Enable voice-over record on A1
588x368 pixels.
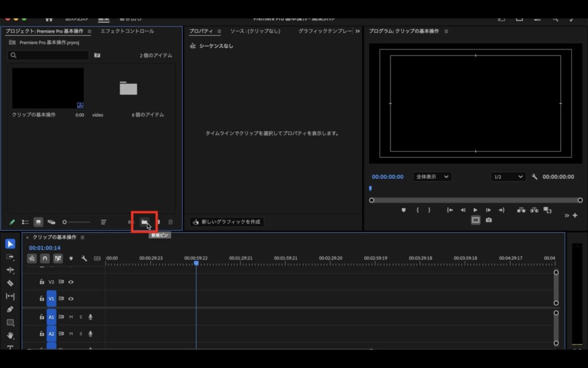[x=90, y=317]
